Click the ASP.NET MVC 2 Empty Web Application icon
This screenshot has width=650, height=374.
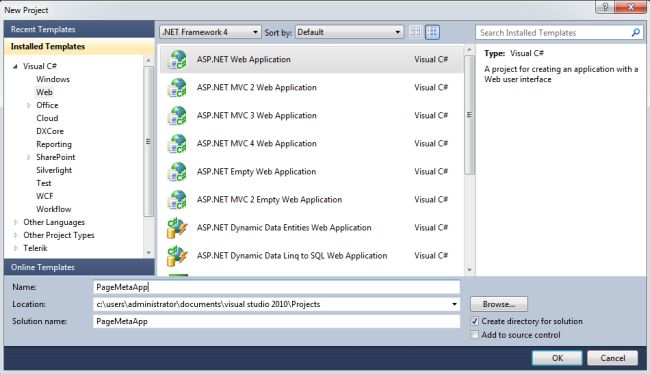point(177,200)
